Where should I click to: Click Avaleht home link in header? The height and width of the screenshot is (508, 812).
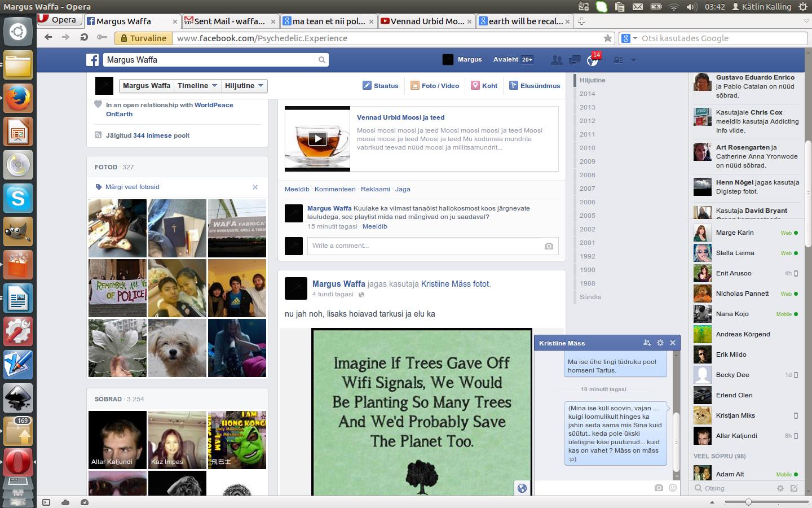click(x=506, y=59)
